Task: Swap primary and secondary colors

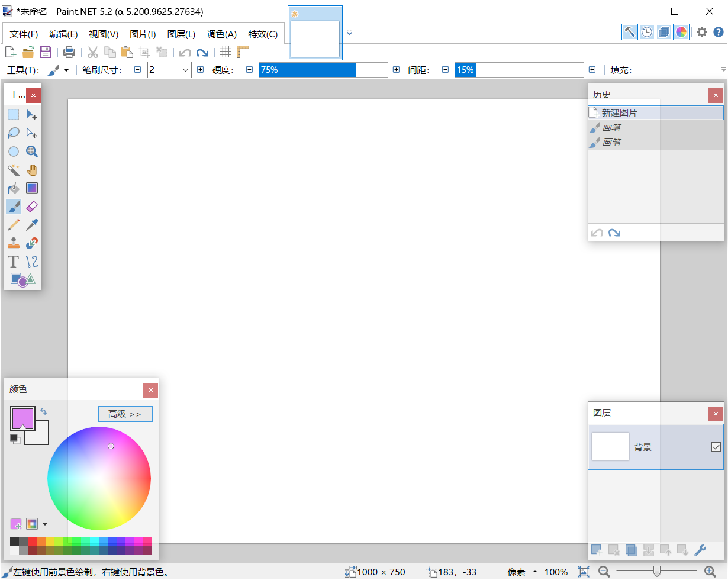Action: coord(43,411)
